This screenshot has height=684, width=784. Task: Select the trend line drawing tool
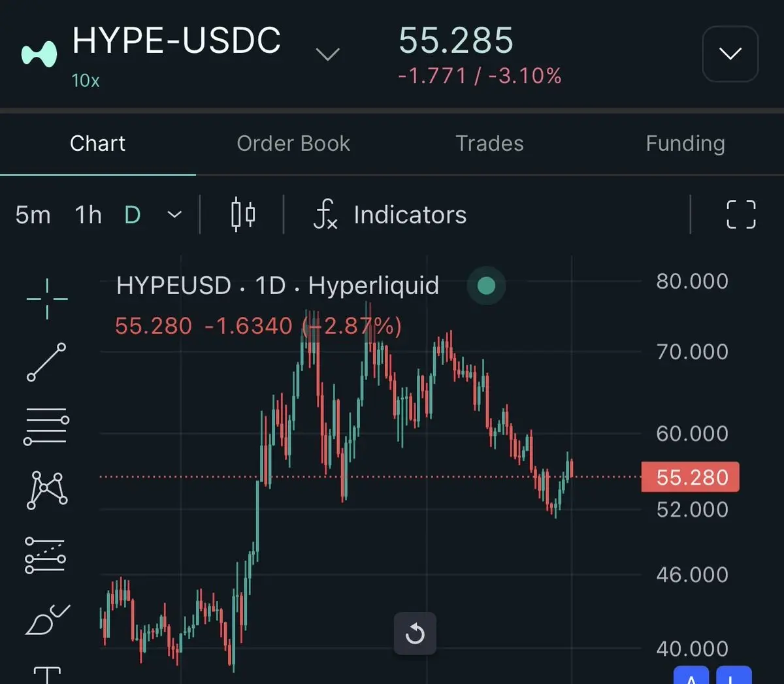pyautogui.click(x=46, y=362)
